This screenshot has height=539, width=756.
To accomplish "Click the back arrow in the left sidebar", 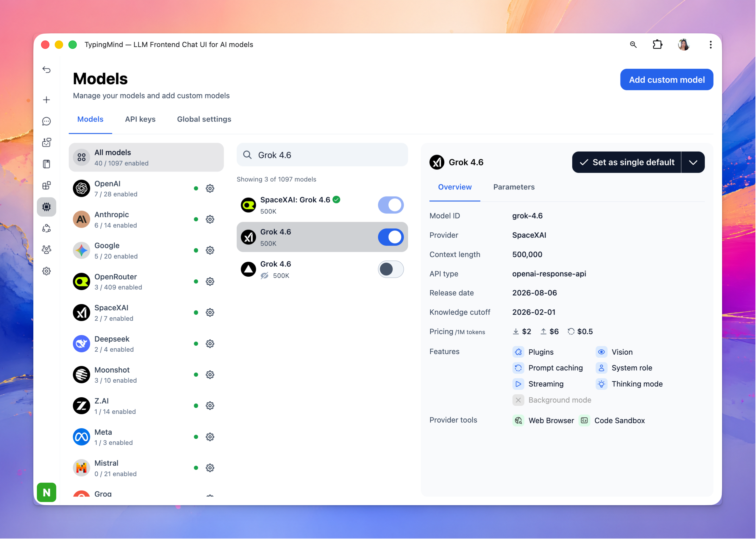I will (x=46, y=70).
